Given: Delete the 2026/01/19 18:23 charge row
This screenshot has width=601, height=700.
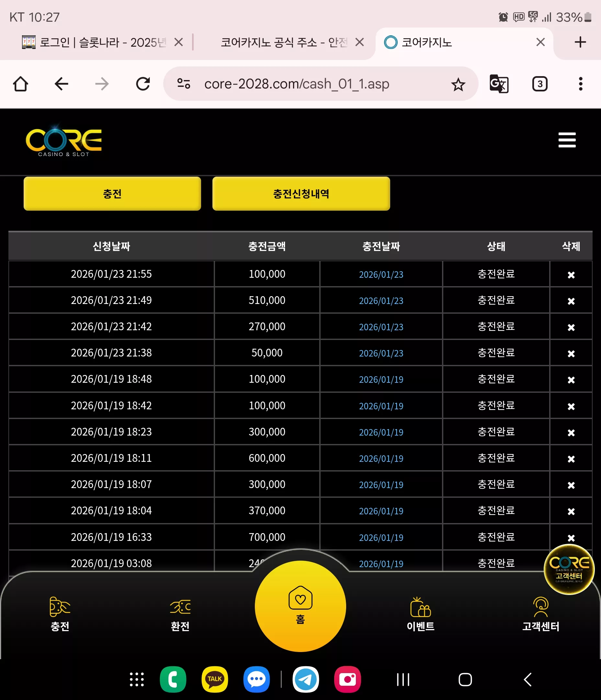Looking at the screenshot, I should (x=571, y=432).
